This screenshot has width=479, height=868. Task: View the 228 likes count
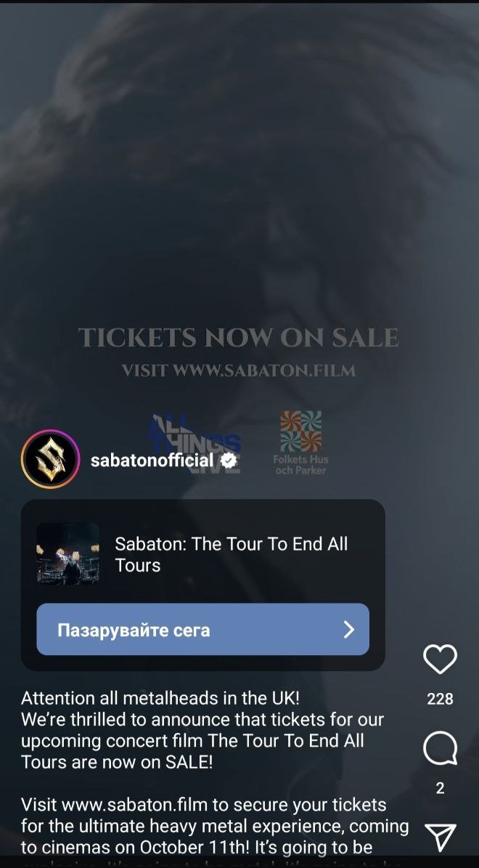click(x=440, y=699)
